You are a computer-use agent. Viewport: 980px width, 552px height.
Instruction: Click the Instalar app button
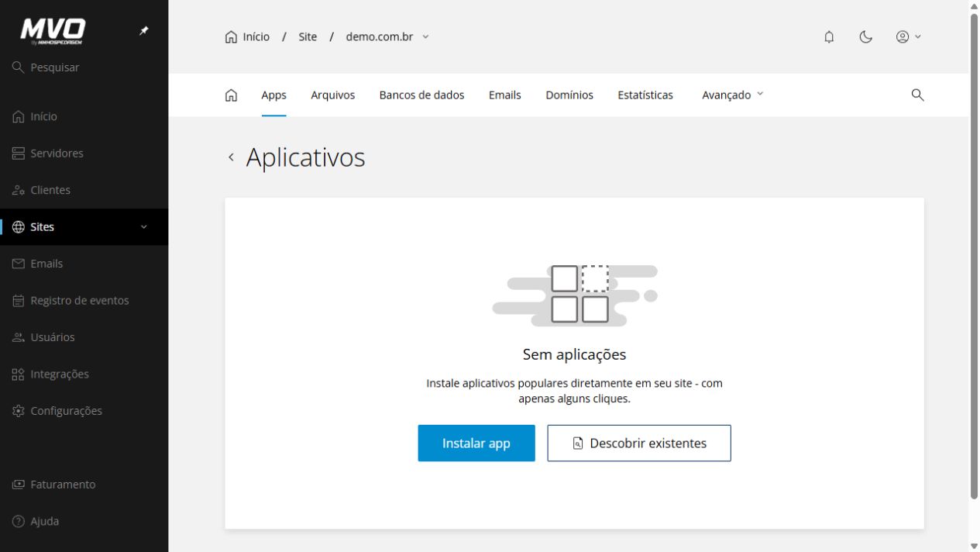click(476, 443)
